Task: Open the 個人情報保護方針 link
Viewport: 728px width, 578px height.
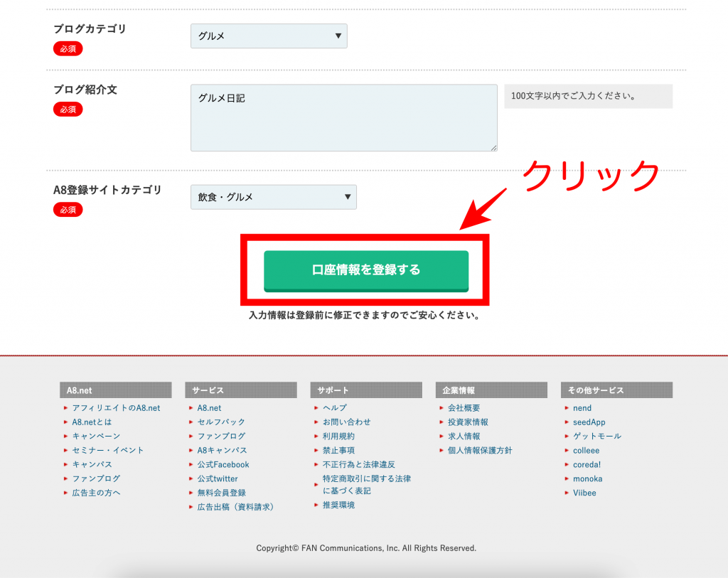Action: click(480, 450)
